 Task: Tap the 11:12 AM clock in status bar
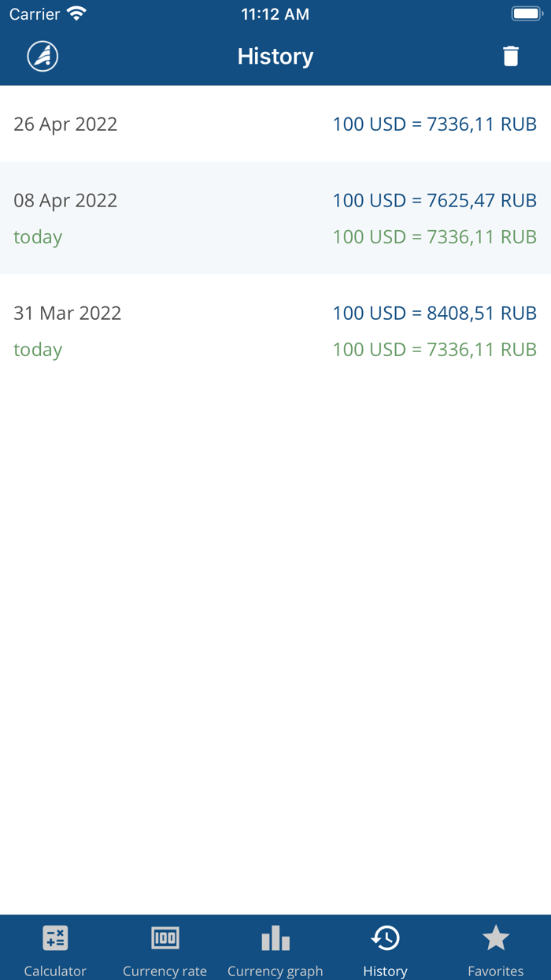[x=275, y=13]
